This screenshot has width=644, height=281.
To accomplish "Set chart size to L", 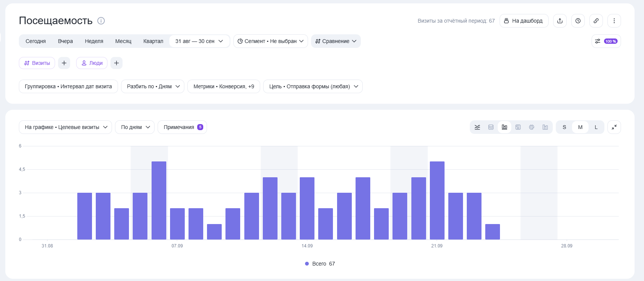I will click(x=596, y=127).
